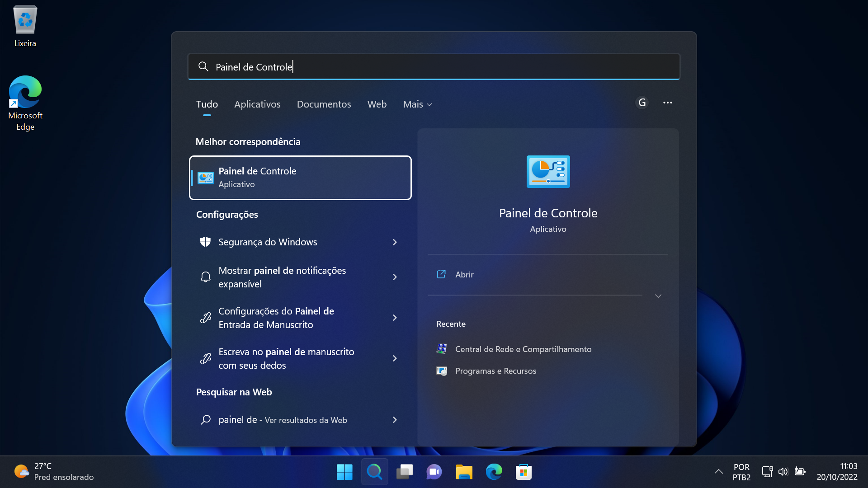Viewport: 868px width, 488px height.
Task: Open Microsoft Edge from the taskbar
Action: 494,472
